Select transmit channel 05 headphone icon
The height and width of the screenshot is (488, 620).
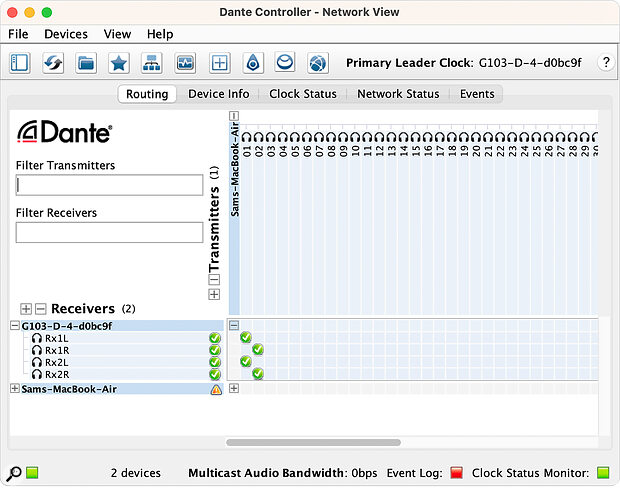click(295, 137)
